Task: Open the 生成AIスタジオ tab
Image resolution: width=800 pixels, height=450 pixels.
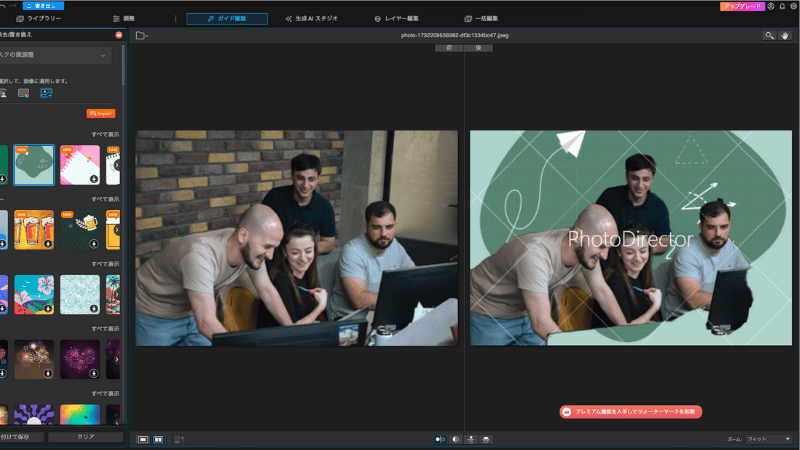Action: coord(312,19)
